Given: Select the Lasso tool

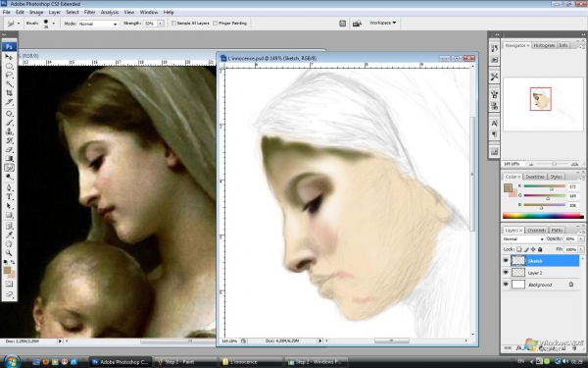Looking at the screenshot, I should 9,75.
